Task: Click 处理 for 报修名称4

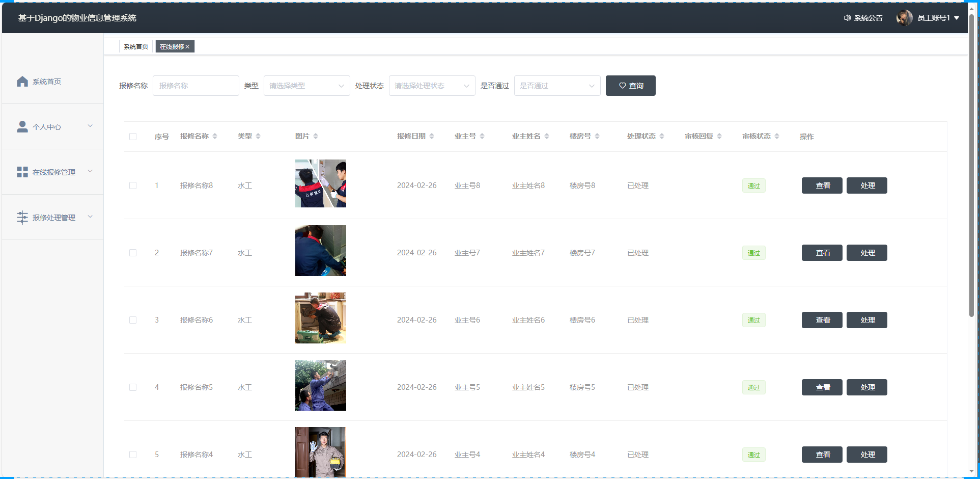Action: click(x=867, y=455)
